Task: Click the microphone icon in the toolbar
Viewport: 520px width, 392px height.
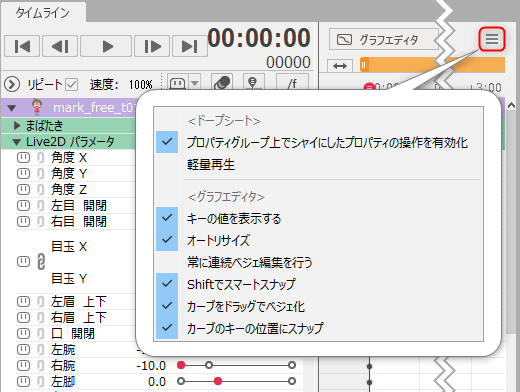Action: (253, 82)
